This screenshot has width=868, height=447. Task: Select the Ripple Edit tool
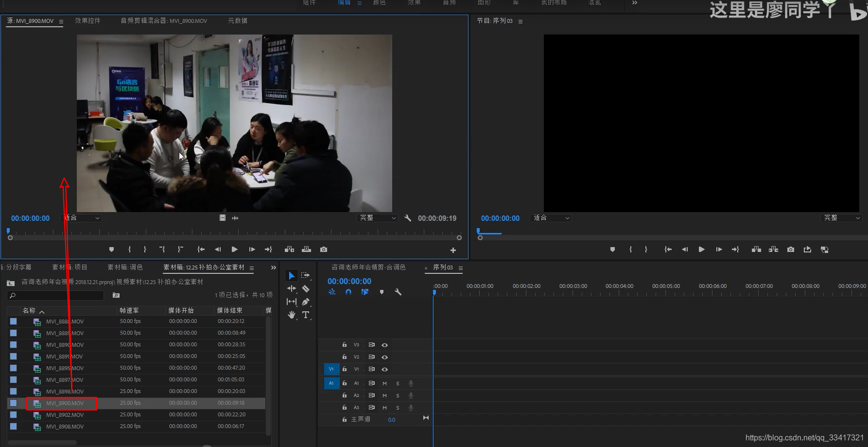tap(291, 288)
